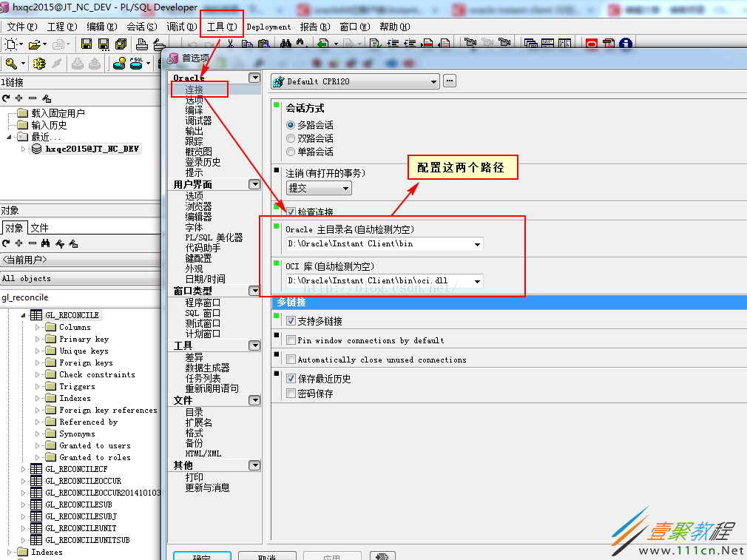Open the OCI 库 path dropdown

tap(477, 281)
